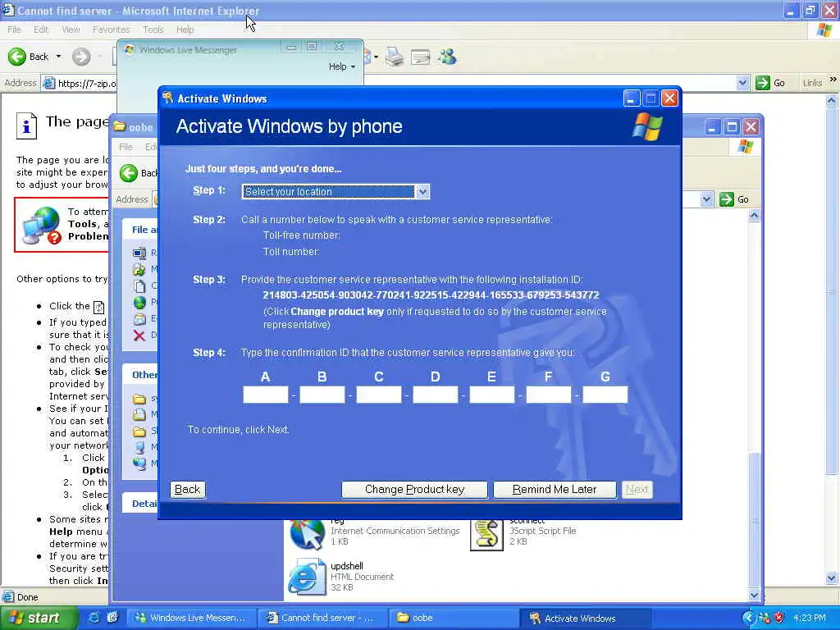Click confirmation ID field B
Viewport: 840px width, 630px height.
pyautogui.click(x=322, y=395)
